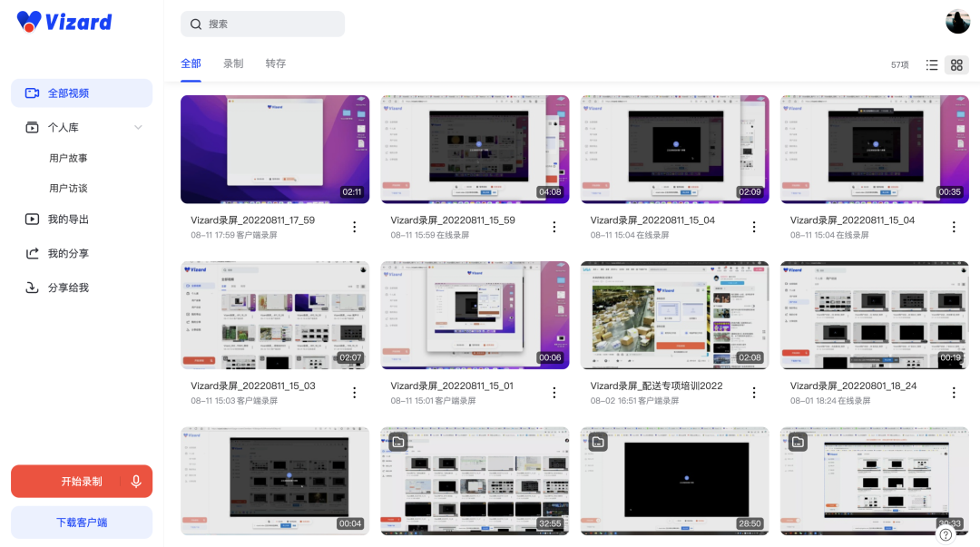
Task: Click the 开始录制 record button
Action: coord(73,481)
